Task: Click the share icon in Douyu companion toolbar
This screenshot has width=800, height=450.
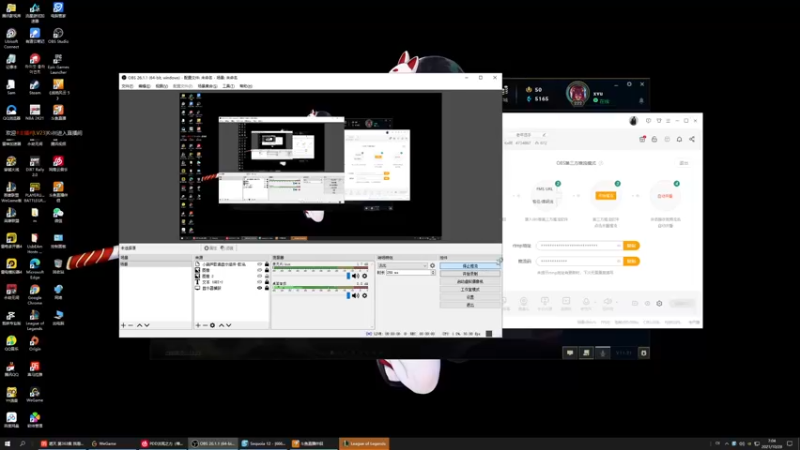Action: pyautogui.click(x=692, y=139)
